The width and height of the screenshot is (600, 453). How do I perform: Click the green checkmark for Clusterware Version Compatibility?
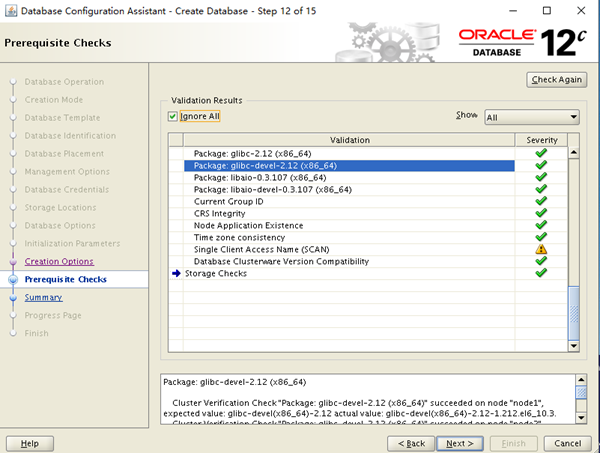click(541, 261)
